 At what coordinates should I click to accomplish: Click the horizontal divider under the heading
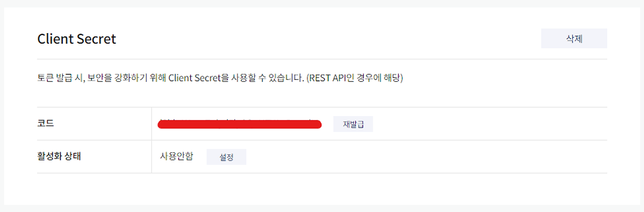pyautogui.click(x=322, y=59)
